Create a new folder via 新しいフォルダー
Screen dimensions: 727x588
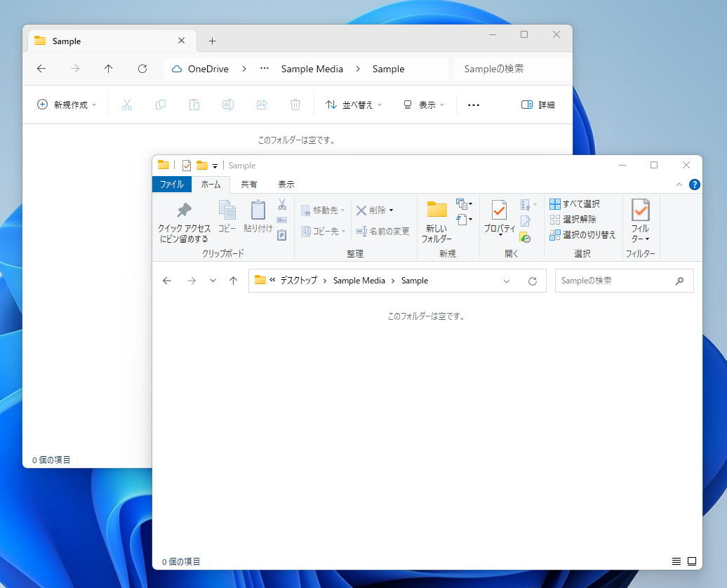436,222
